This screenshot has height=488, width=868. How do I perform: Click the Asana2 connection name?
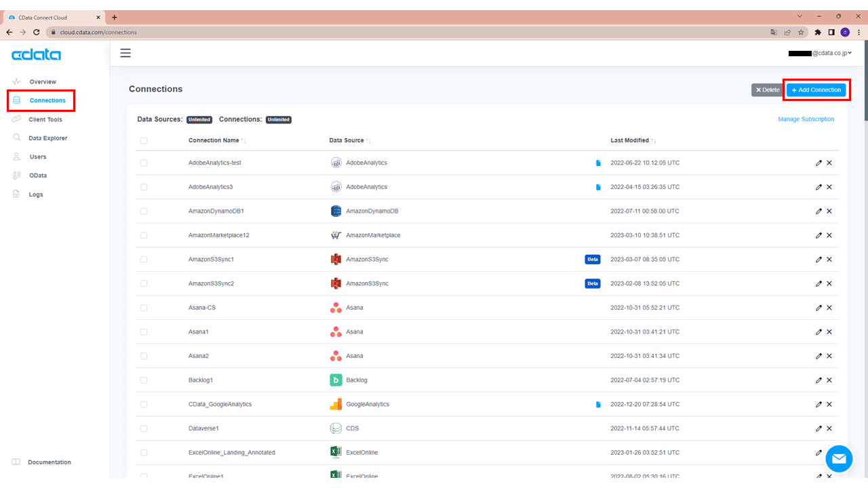click(x=199, y=356)
